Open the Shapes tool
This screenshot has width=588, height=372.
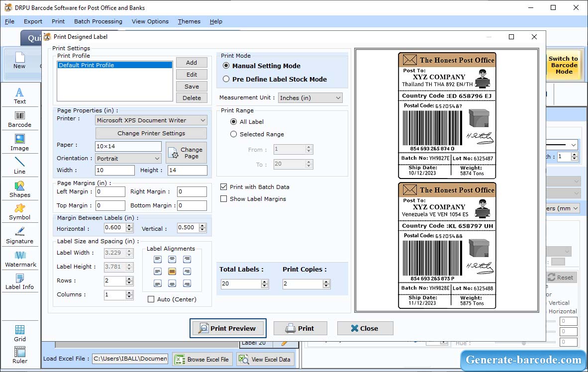click(19, 189)
